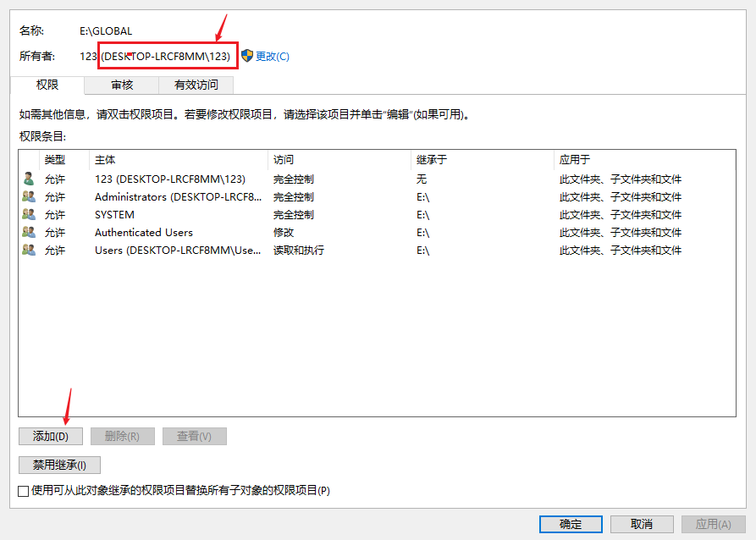756x540 pixels.
Task: Click the UAC shield icon next to 更改(C)
Action: click(x=246, y=56)
